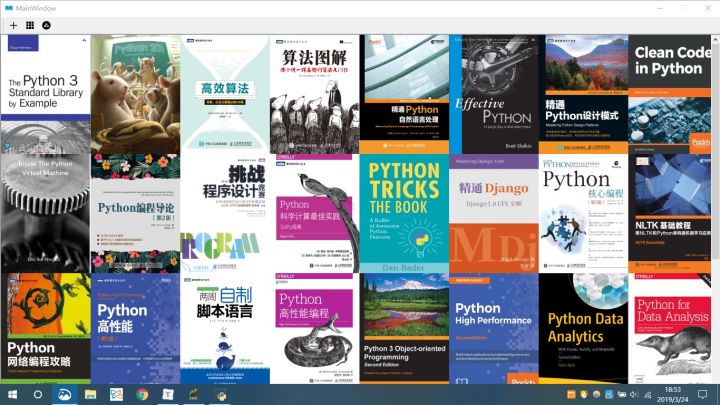The height and width of the screenshot is (405, 720).
Task: Launch Chrome from the taskbar
Action: click(142, 394)
